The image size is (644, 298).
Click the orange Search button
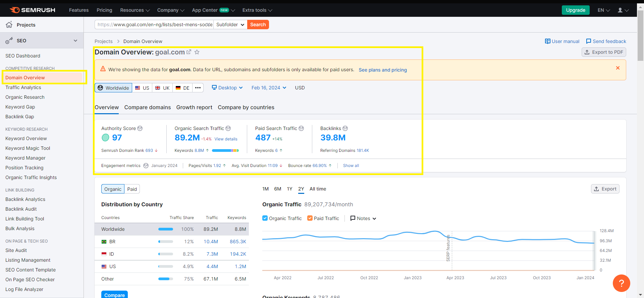tap(258, 25)
